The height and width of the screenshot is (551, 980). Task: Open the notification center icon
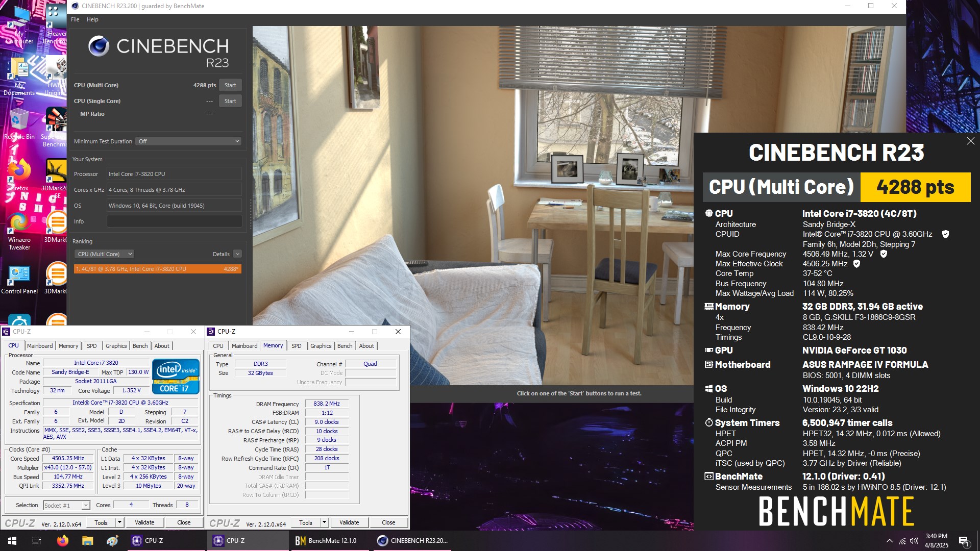[x=964, y=541]
